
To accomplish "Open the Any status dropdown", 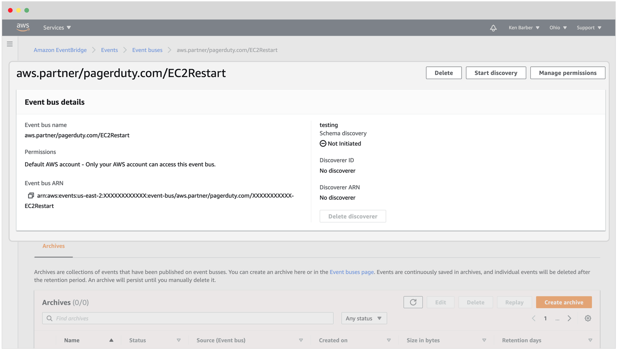I will point(364,318).
